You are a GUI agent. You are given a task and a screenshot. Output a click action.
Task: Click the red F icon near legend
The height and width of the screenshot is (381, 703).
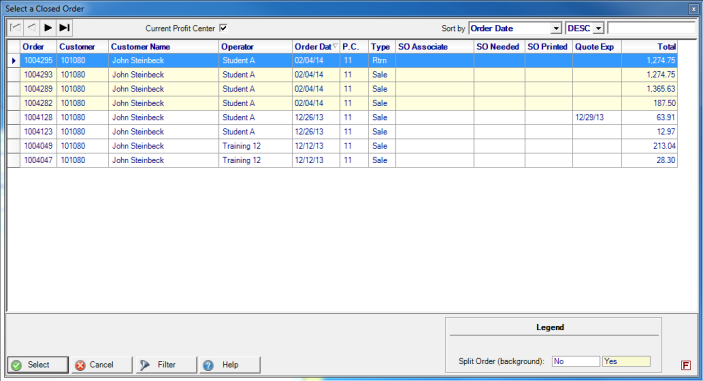(686, 365)
